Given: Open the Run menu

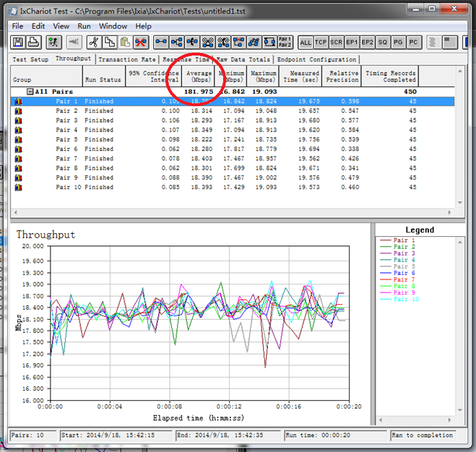Looking at the screenshot, I should [x=84, y=27].
